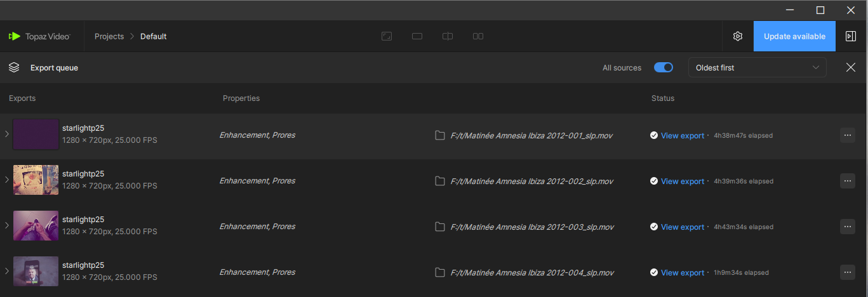The height and width of the screenshot is (297, 868).
Task: Open the three-dot menu for 004_slp.mov
Action: pyautogui.click(x=848, y=272)
